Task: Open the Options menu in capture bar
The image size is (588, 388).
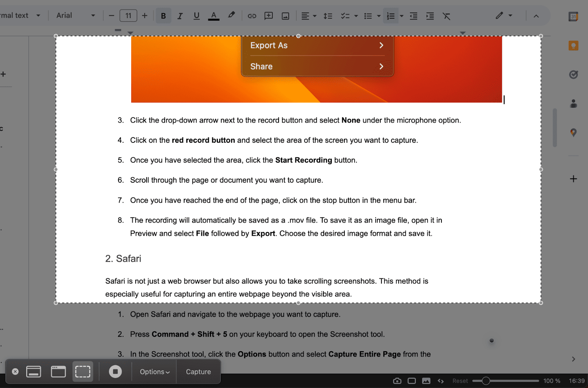Action: (154, 371)
